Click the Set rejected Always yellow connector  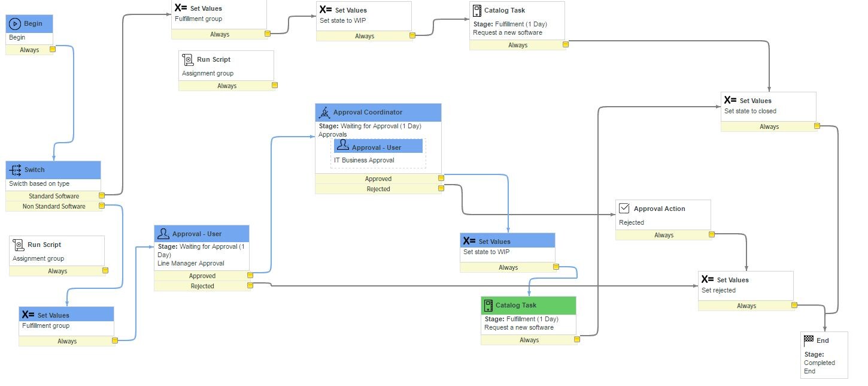click(x=794, y=305)
